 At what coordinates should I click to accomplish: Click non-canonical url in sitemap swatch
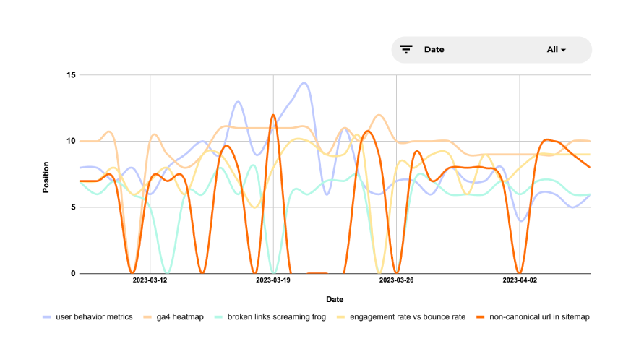(x=480, y=317)
